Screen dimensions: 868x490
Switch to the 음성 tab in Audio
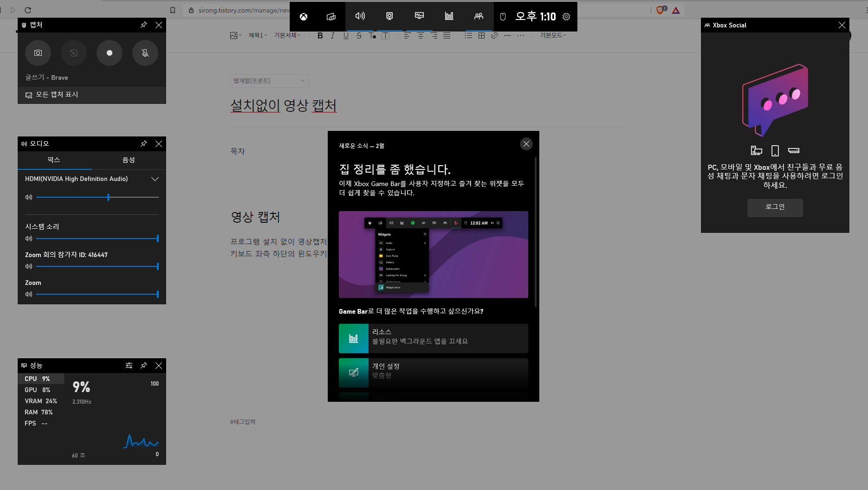[129, 160]
